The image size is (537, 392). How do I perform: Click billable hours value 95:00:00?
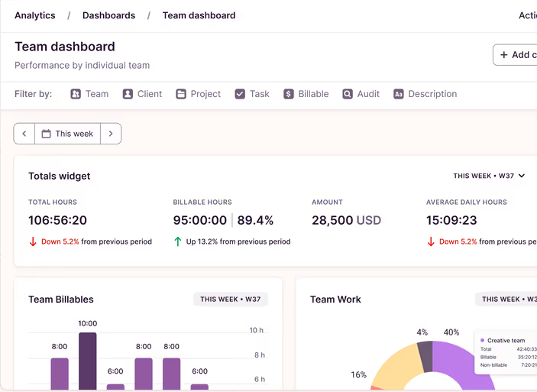click(199, 220)
